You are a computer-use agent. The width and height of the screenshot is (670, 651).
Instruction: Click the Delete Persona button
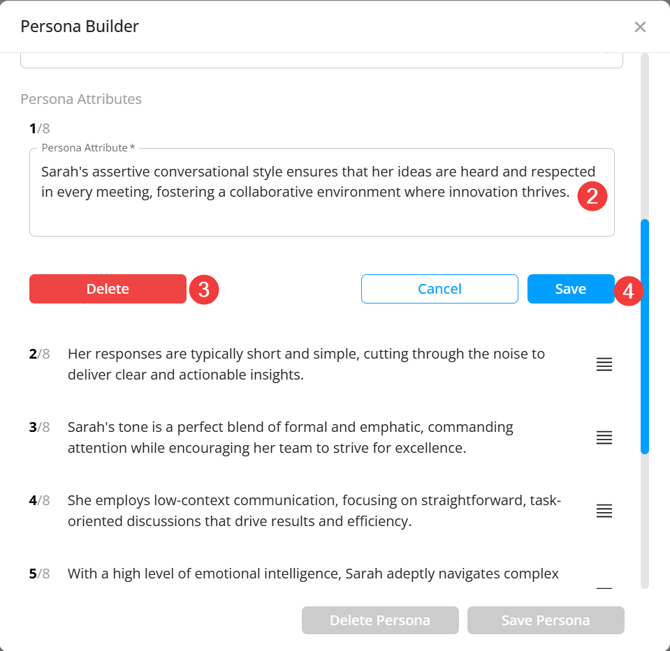point(380,620)
